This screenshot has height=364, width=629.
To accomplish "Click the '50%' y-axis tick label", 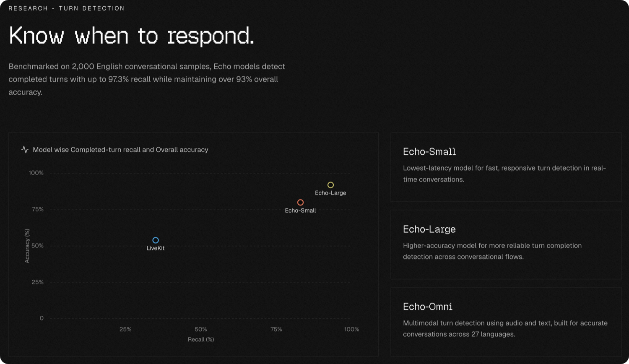I will coord(38,246).
